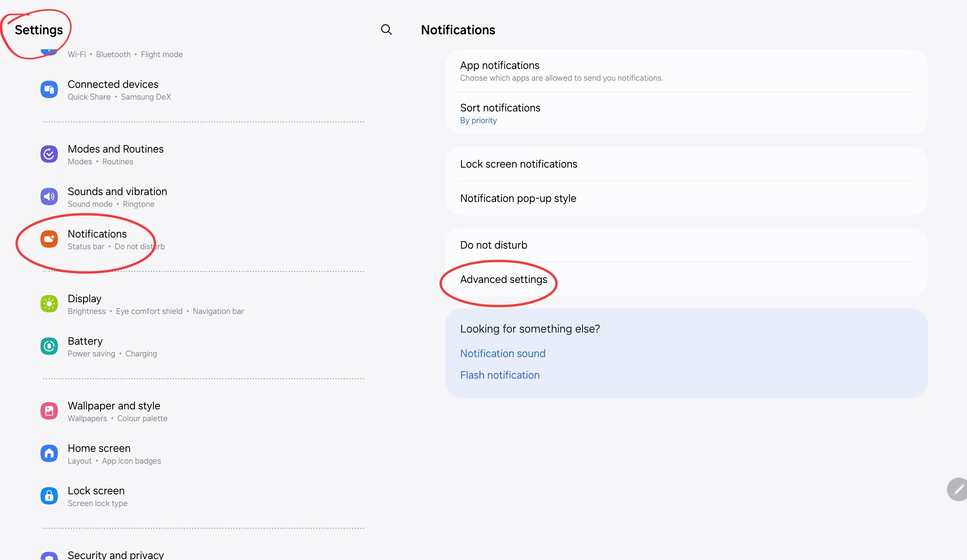The height and width of the screenshot is (560, 967).
Task: Open Advanced settings
Action: click(504, 279)
